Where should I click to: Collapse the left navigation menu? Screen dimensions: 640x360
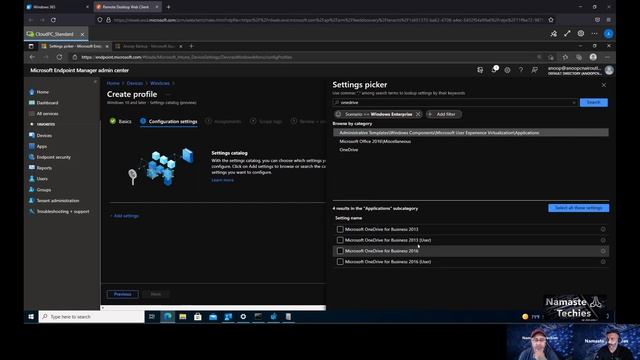[95, 82]
